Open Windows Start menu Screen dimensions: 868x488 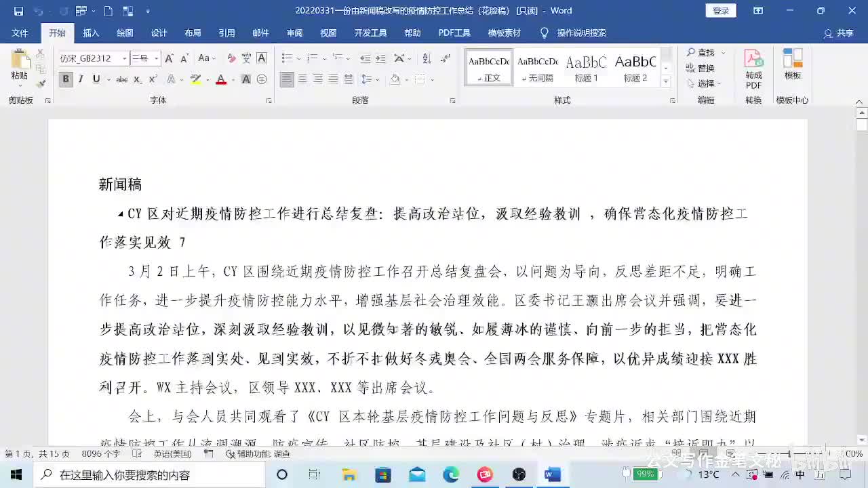(16, 474)
